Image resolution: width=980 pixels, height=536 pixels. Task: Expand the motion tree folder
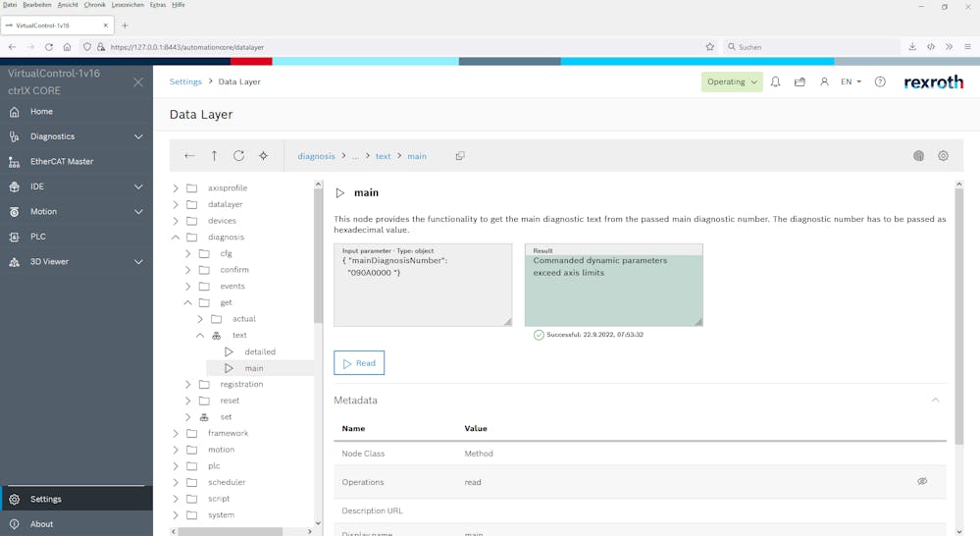(x=176, y=450)
